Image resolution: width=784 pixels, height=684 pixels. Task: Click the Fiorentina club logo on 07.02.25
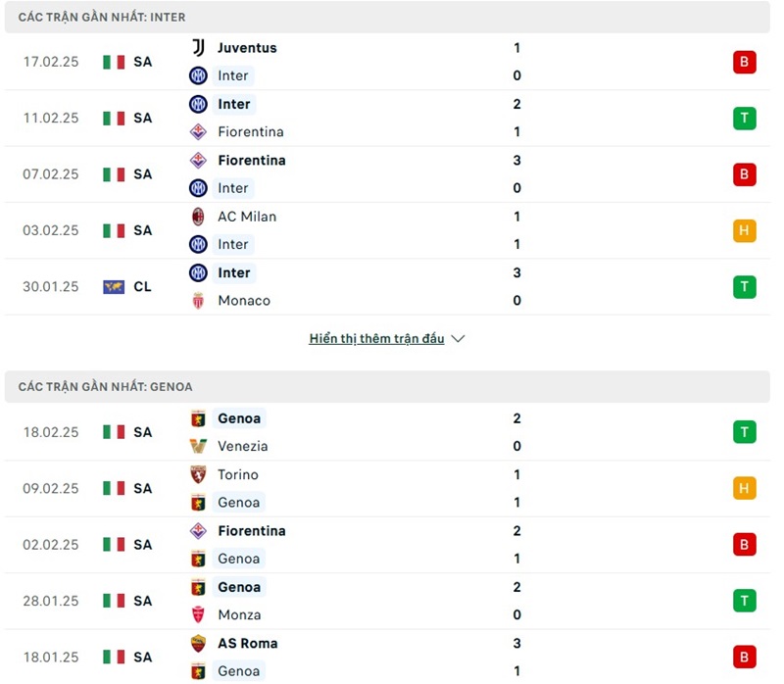click(x=200, y=160)
